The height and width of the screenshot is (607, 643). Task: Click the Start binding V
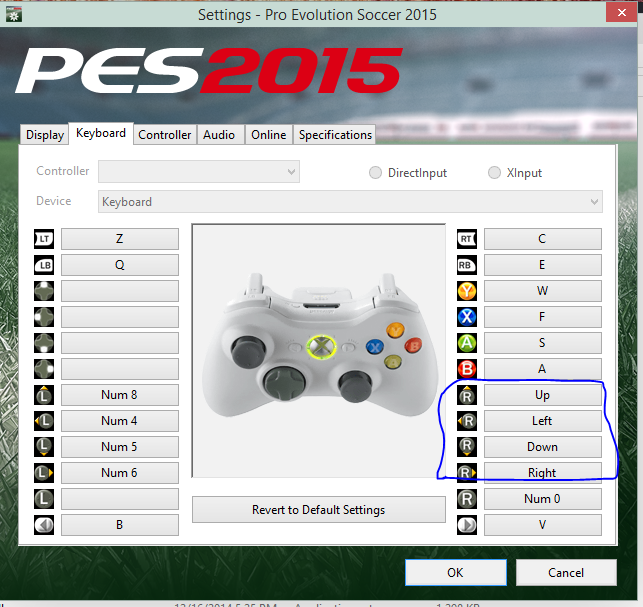point(543,525)
